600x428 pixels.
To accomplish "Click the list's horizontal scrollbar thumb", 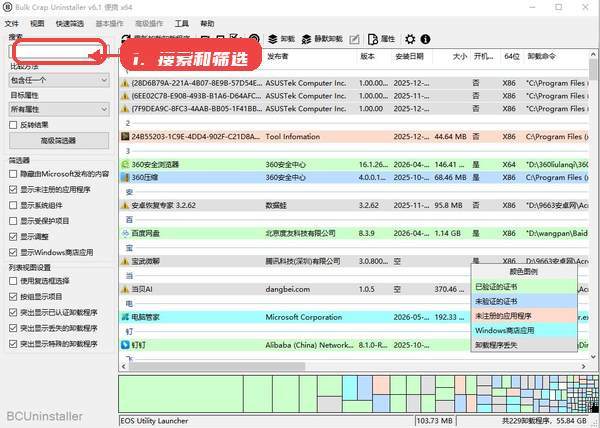I will coord(217,366).
